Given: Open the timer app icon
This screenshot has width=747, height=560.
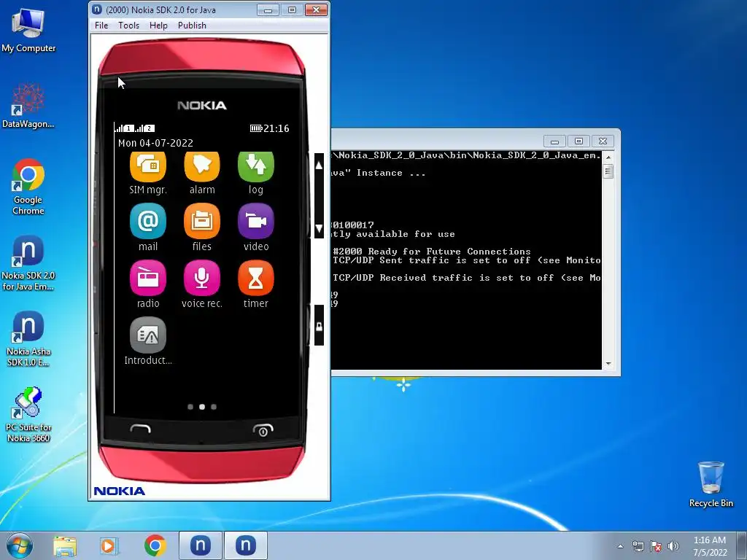Looking at the screenshot, I should click(256, 278).
